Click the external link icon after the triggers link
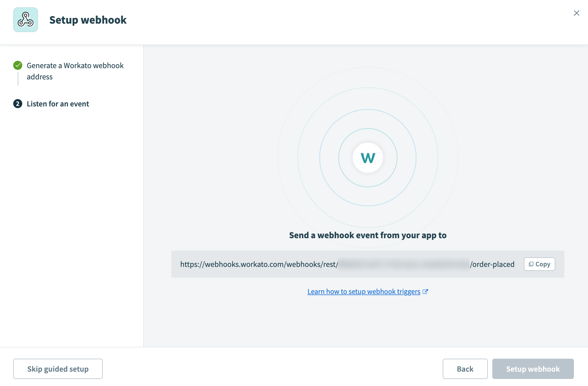This screenshot has width=588, height=386. (x=425, y=291)
